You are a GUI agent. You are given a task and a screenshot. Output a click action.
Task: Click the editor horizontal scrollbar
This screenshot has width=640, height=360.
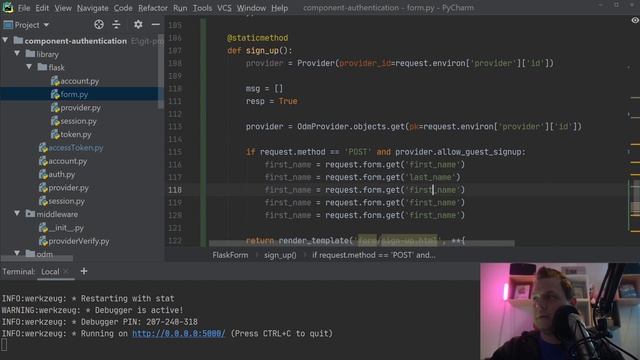click(x=362, y=244)
